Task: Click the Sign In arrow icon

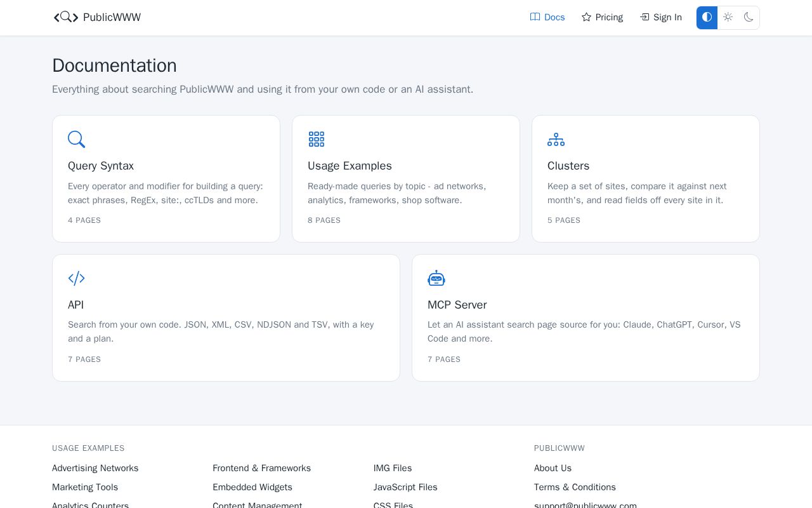Action: coord(645,17)
